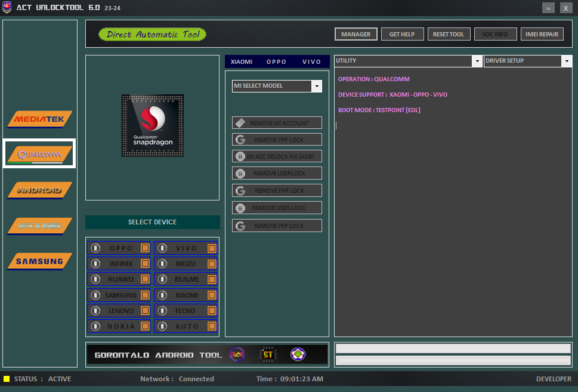
Task: Select the MediaTek chipset logo
Action: [x=39, y=119]
